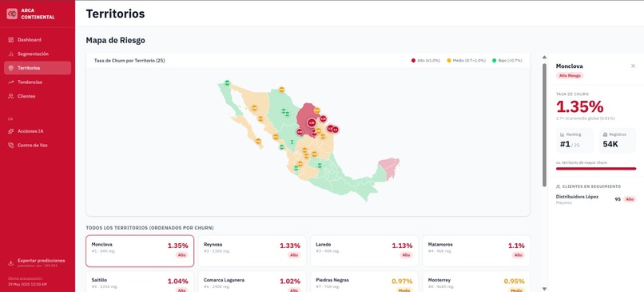The width and height of the screenshot is (644, 292).
Task: Click the Mapa de Riesgo heading
Action: (115, 40)
